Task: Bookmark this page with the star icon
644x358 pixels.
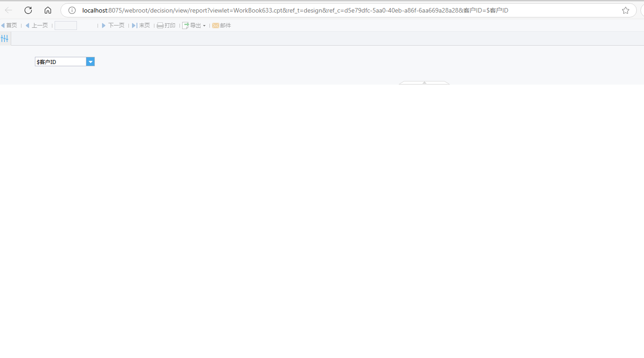Action: tap(626, 10)
